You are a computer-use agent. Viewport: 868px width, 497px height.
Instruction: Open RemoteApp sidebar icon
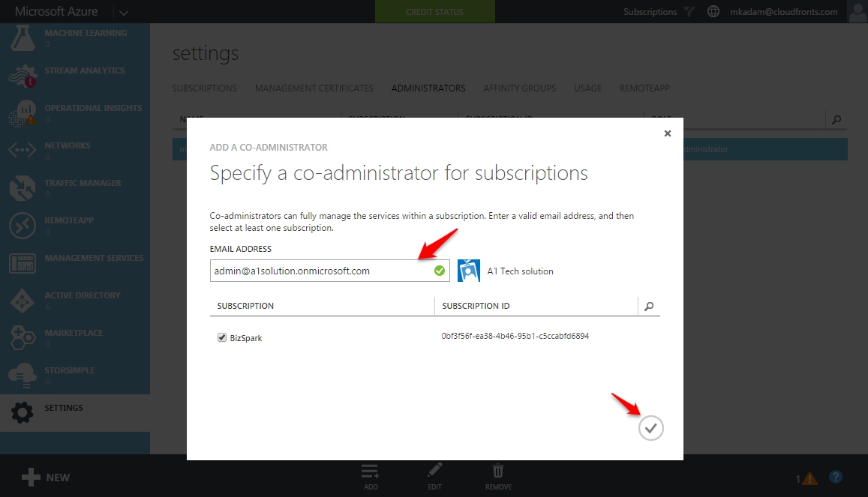pyautogui.click(x=23, y=226)
